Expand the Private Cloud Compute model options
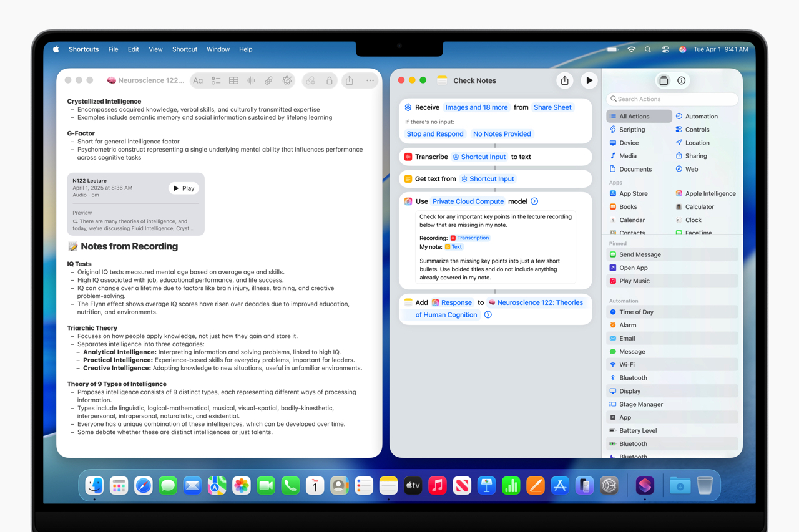This screenshot has height=532, width=799. [534, 201]
